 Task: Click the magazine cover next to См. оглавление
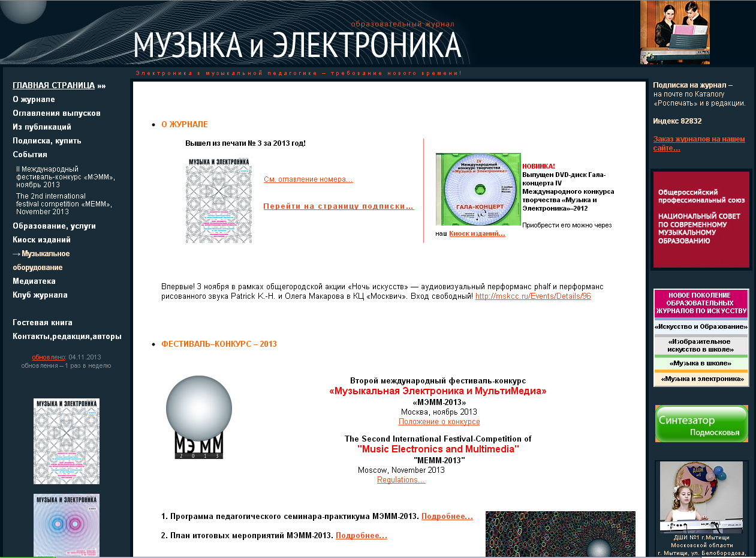point(218,200)
